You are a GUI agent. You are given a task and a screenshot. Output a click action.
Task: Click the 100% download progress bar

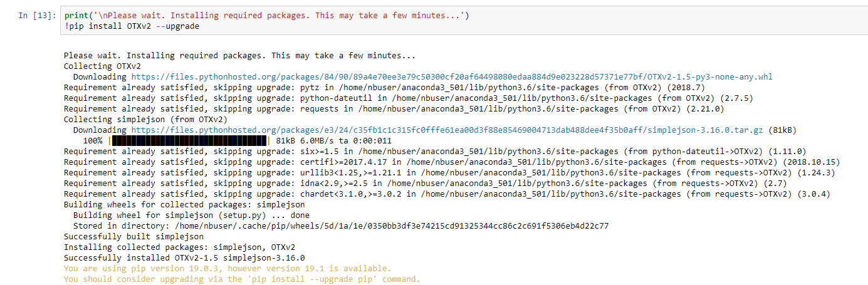[x=189, y=140]
